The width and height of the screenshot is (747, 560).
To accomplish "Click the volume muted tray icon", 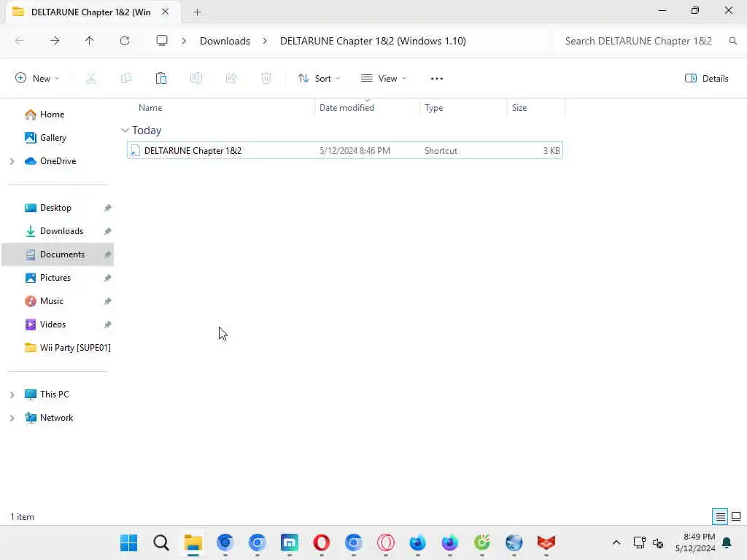I will tap(658, 542).
